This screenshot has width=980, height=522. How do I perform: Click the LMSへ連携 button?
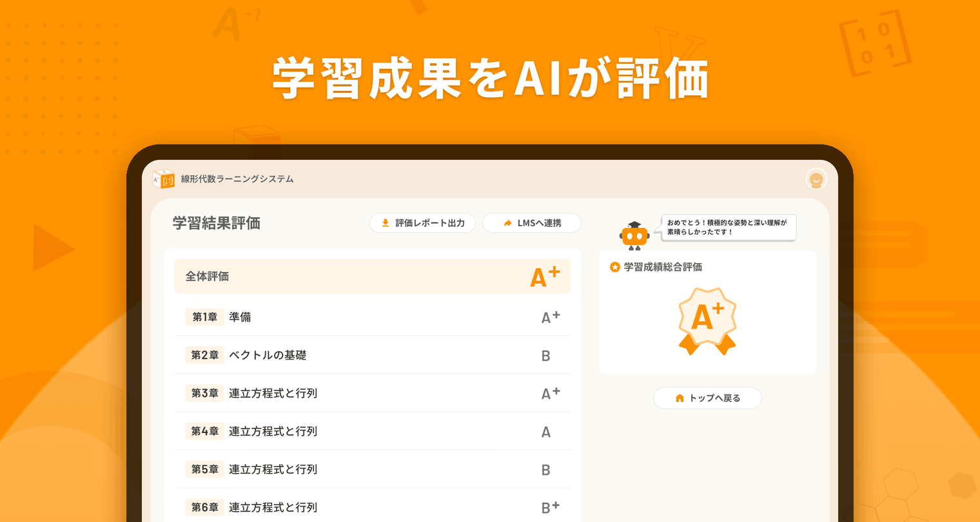tap(532, 223)
